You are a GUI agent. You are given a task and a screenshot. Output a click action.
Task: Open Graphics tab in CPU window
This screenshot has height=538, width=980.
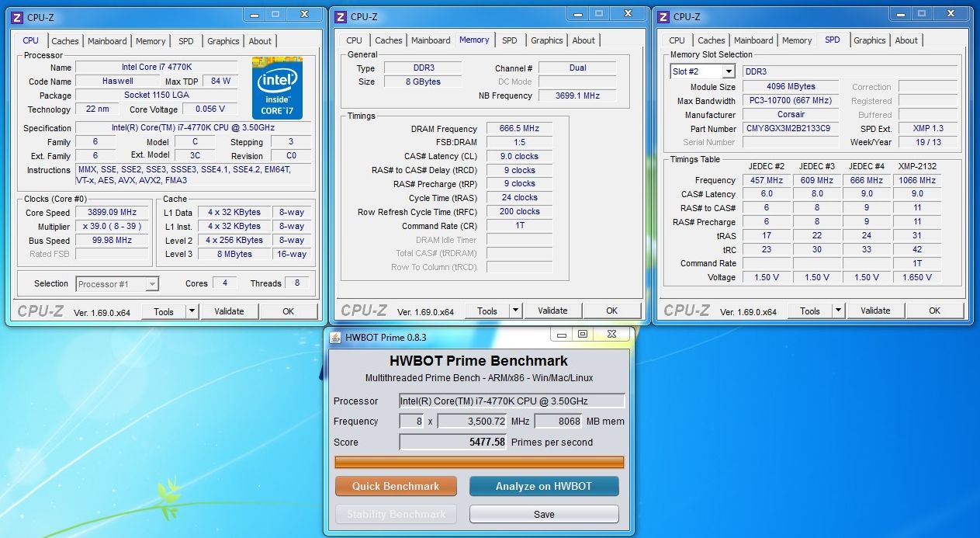(223, 41)
